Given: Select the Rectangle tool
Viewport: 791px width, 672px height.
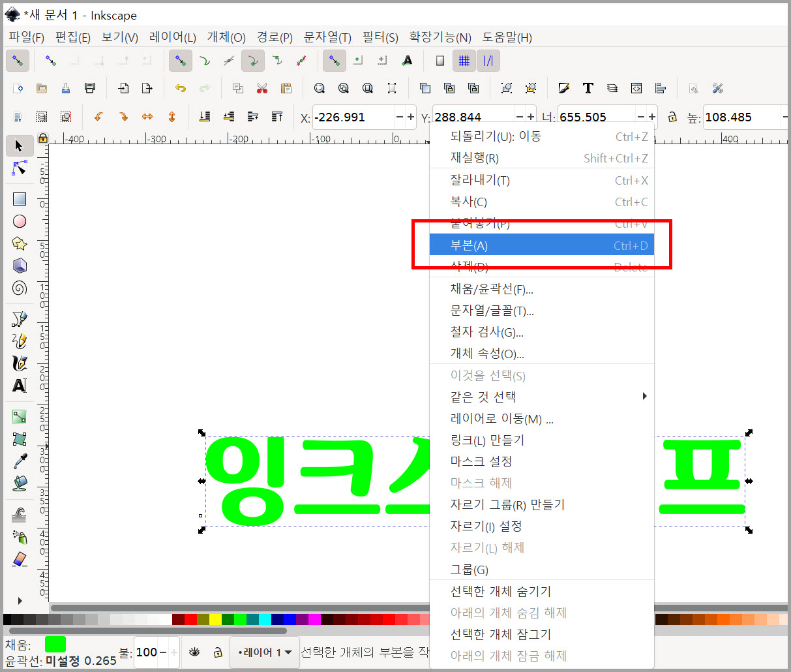Looking at the screenshot, I should (20, 199).
